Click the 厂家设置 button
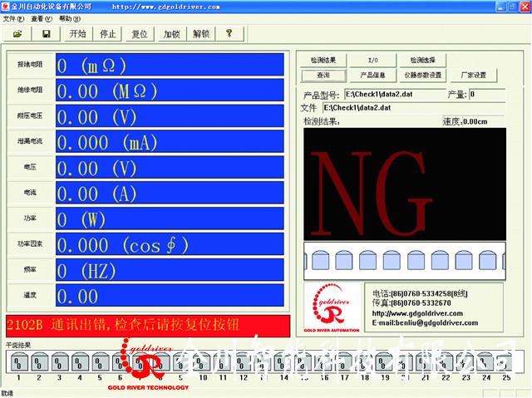The width and height of the screenshot is (532, 398). coord(473,75)
